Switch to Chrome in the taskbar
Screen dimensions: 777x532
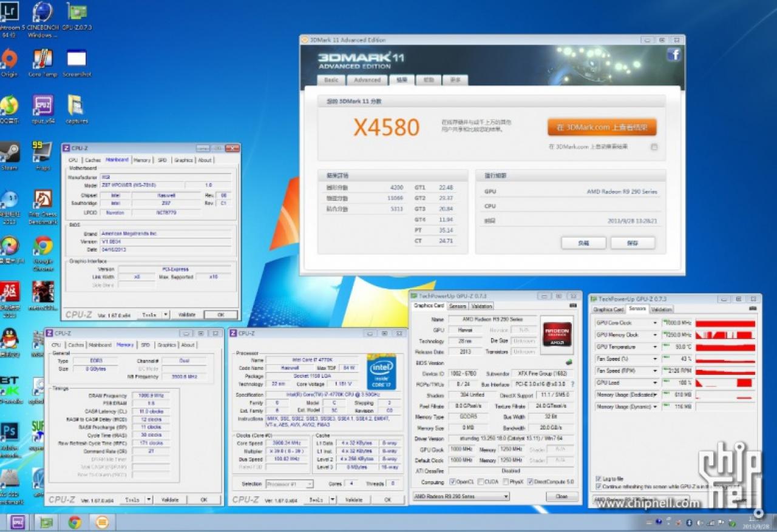click(x=75, y=522)
